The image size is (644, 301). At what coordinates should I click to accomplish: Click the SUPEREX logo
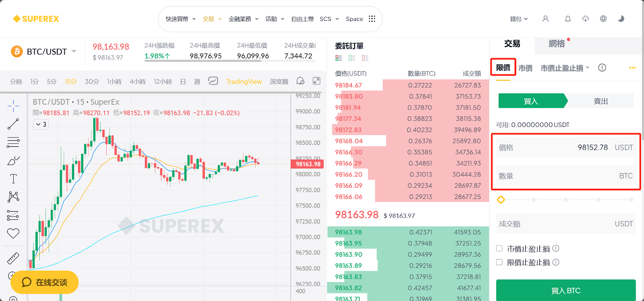click(36, 19)
